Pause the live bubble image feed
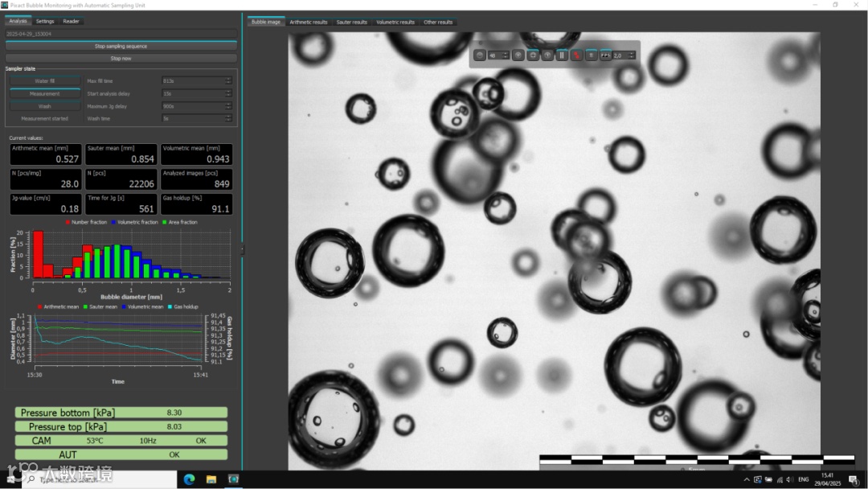The width and height of the screenshot is (868, 489). 562,55
